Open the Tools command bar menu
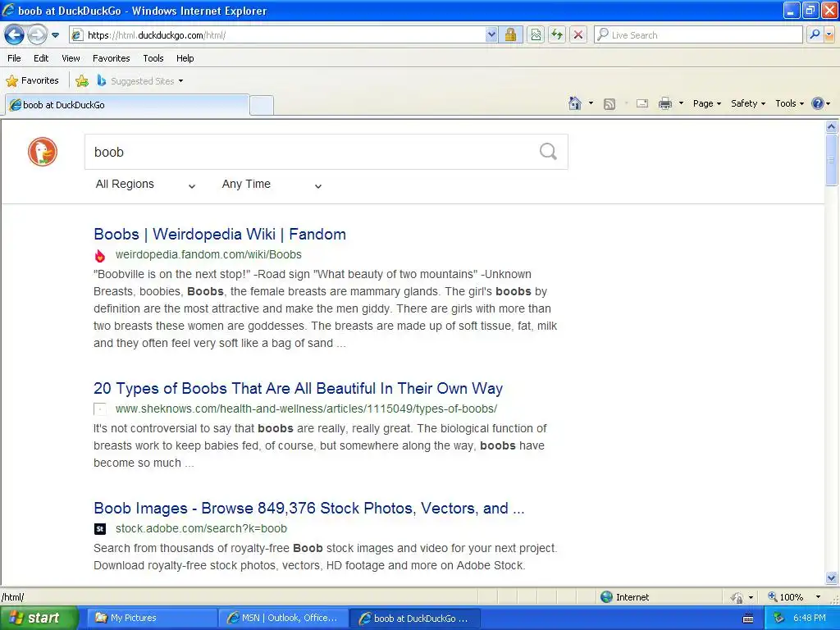The width and height of the screenshot is (840, 630). coord(790,104)
